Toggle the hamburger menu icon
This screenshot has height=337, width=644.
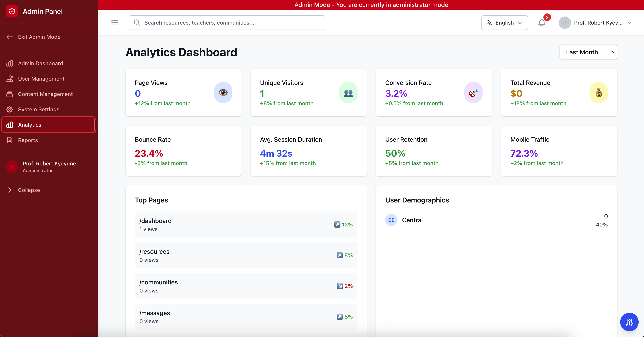pos(115,23)
